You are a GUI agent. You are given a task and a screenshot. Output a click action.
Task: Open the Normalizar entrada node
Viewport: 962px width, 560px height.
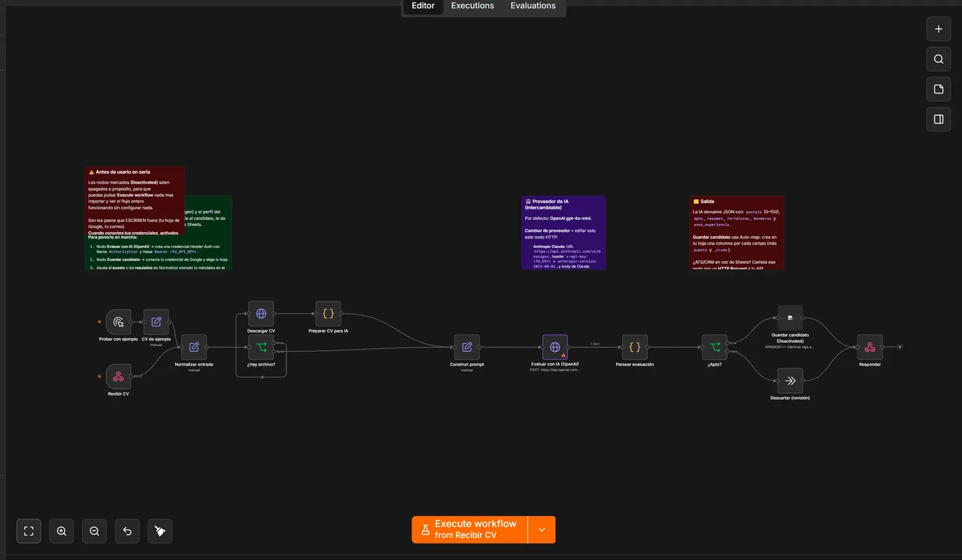[194, 347]
